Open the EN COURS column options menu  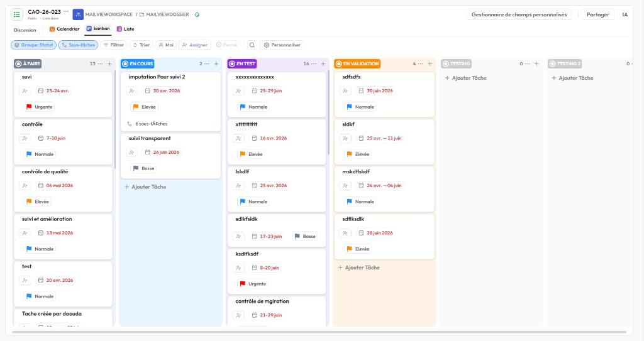207,63
